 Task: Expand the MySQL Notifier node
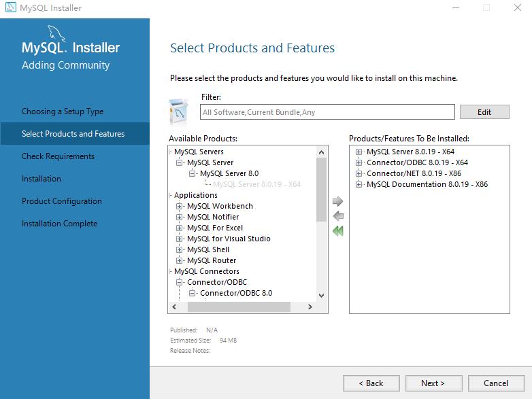[179, 217]
